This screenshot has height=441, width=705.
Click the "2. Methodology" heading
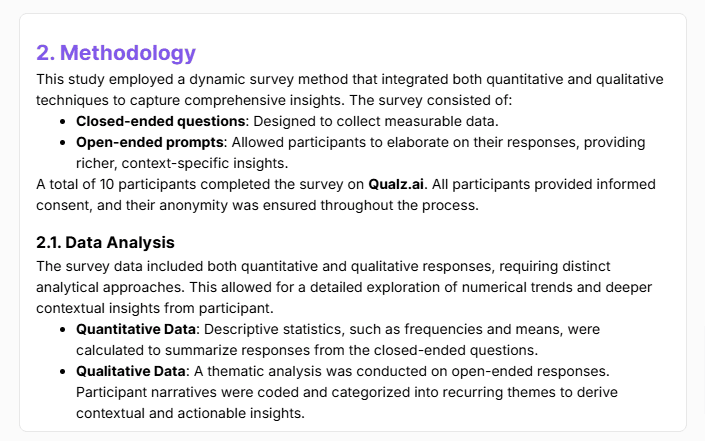(116, 53)
